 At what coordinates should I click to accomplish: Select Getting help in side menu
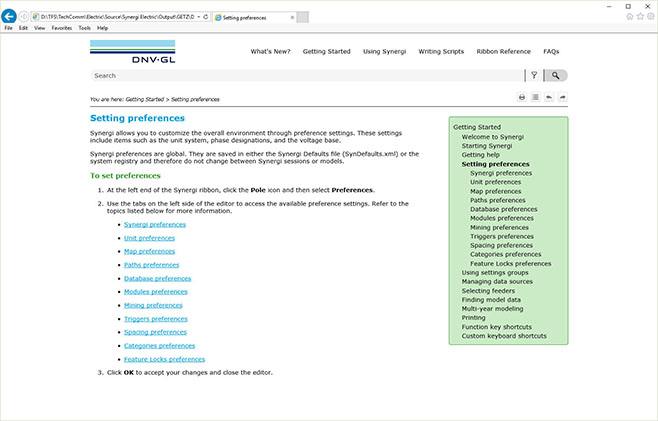click(480, 155)
